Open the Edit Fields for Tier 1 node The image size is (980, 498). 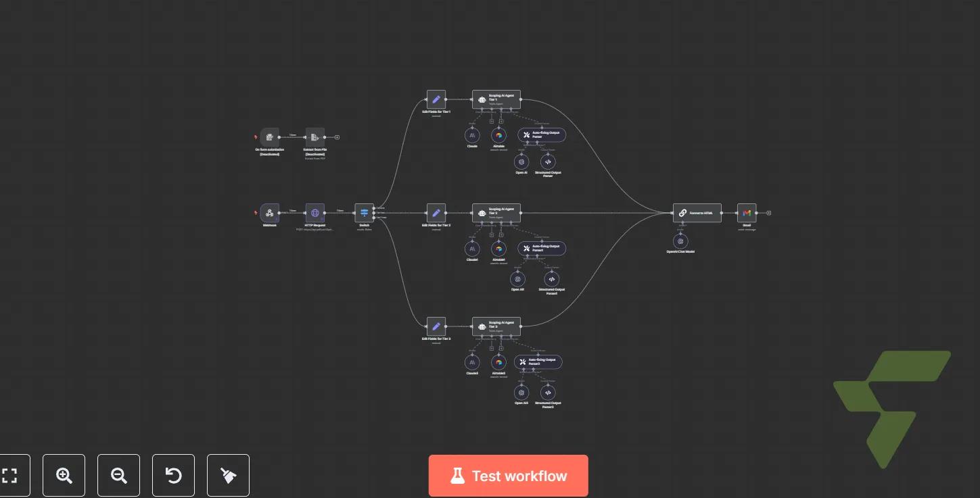click(x=436, y=99)
